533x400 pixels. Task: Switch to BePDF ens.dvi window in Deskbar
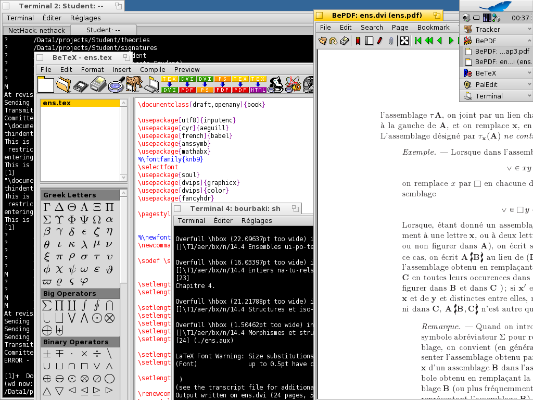coord(498,62)
